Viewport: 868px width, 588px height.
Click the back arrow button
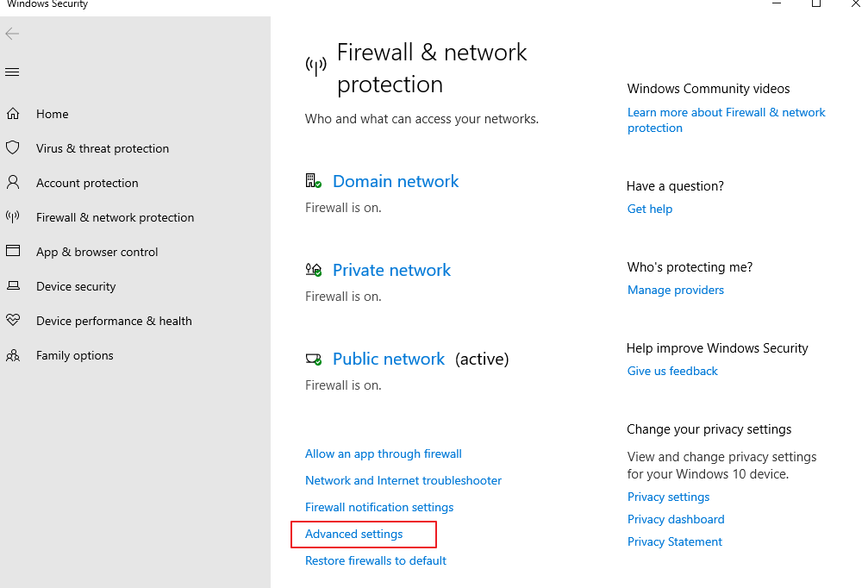12,34
